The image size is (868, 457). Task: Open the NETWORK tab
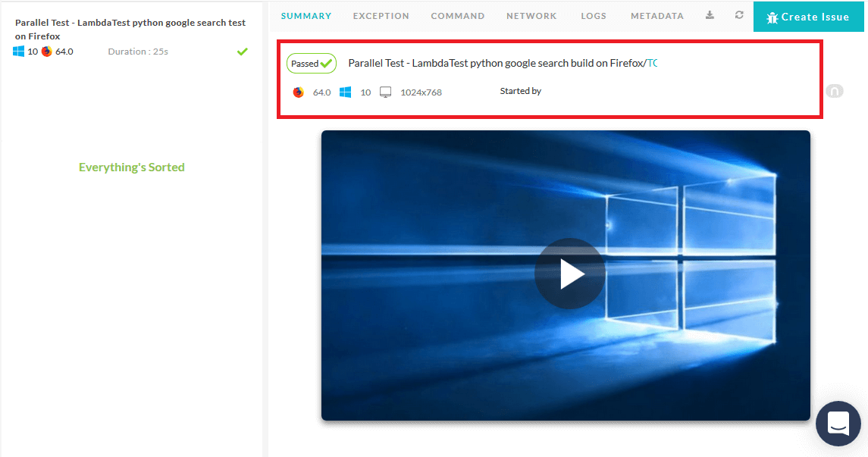(x=531, y=15)
